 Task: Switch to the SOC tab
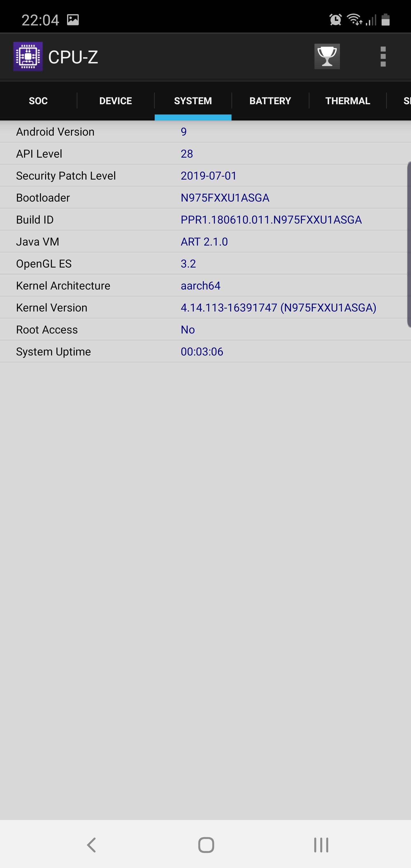tap(39, 101)
